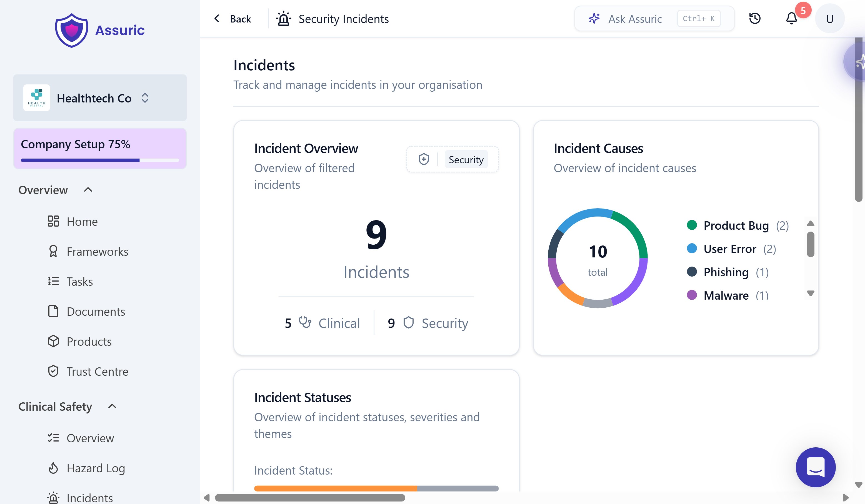Screen dimensions: 865x504
Task: Click the Incident Status progress bar
Action: point(376,488)
